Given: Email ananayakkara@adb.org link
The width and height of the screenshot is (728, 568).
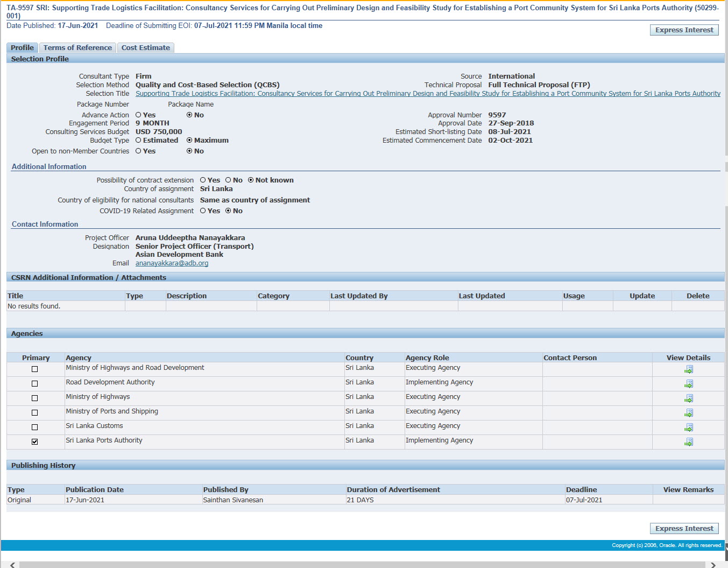Looking at the screenshot, I should pos(172,263).
